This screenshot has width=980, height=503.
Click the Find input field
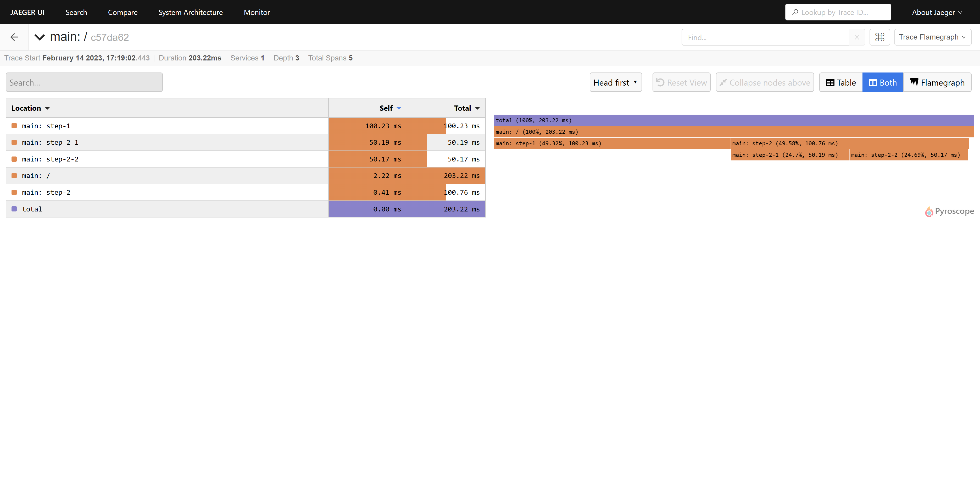765,37
